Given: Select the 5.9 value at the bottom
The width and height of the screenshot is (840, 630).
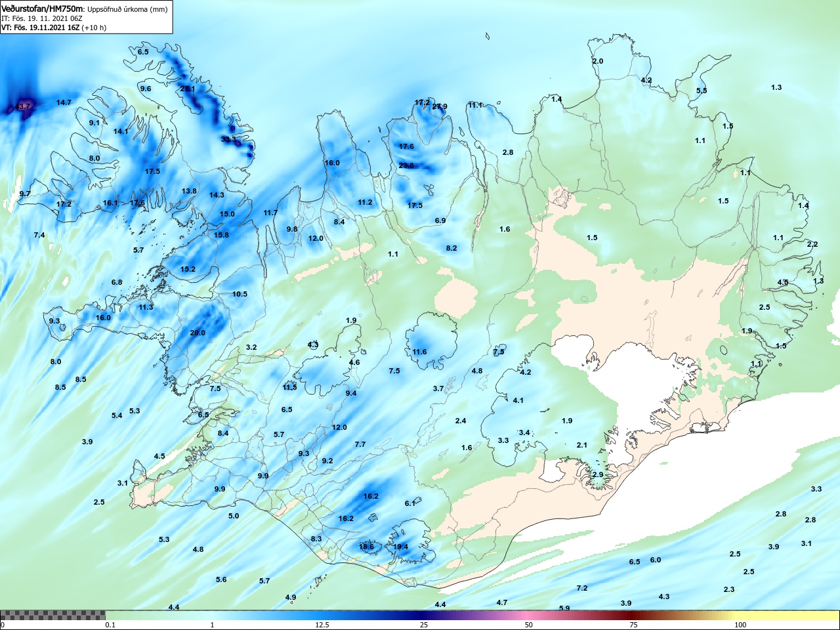Looking at the screenshot, I should tap(564, 608).
